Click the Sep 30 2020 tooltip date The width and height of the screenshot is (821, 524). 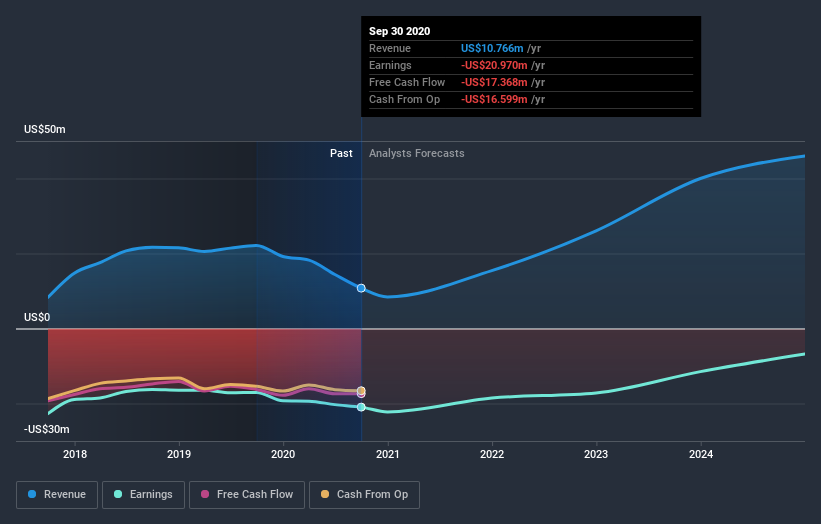coord(400,31)
